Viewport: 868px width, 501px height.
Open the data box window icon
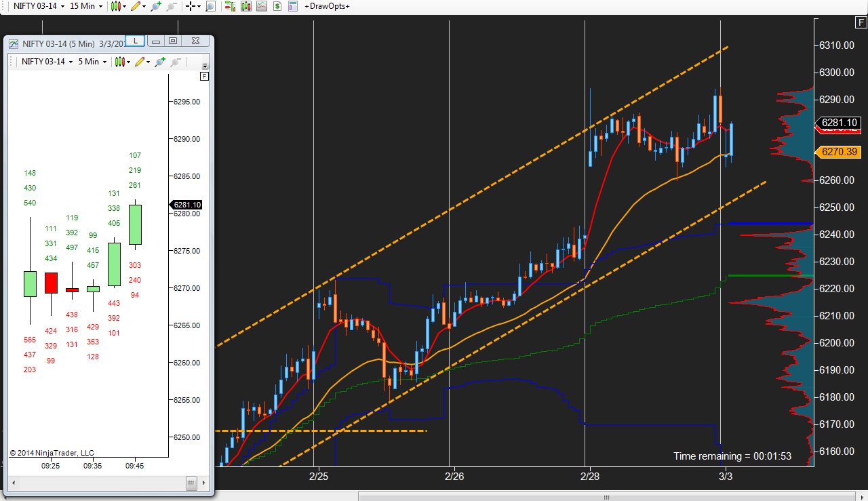pos(293,6)
